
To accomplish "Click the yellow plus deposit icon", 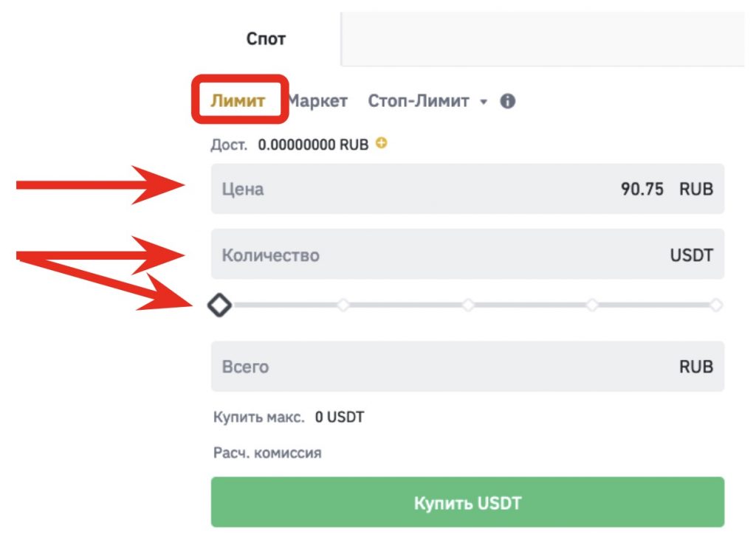I will pos(381,143).
